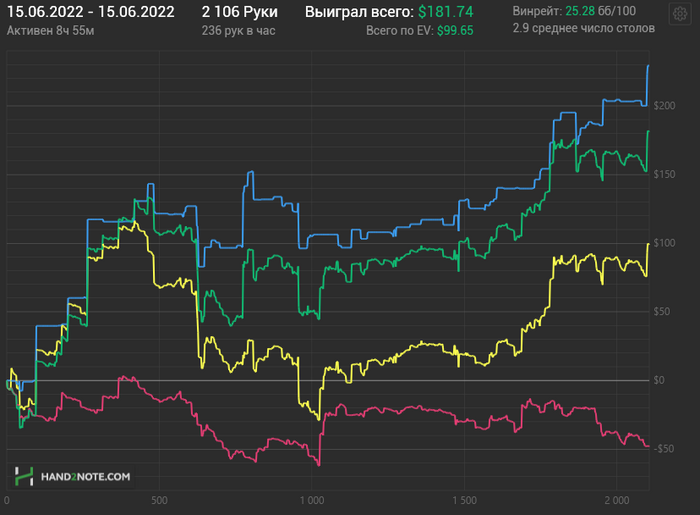Open graph settings gear icon
Viewport: 700px width, 515px height.
680,14
